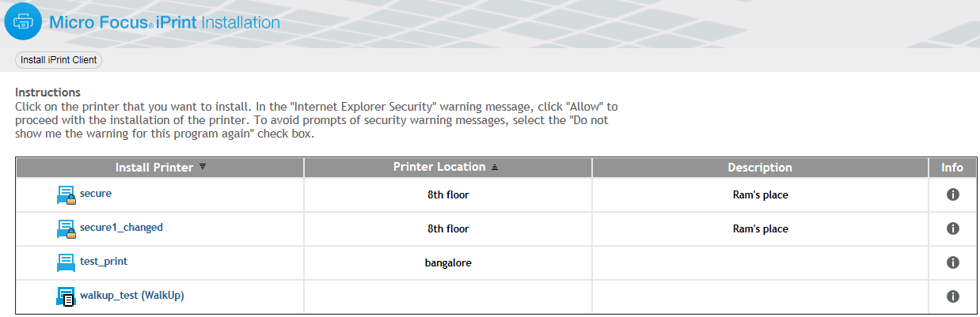The width and height of the screenshot is (980, 317).
Task: Sort by Install Printer arrow
Action: [x=203, y=167]
